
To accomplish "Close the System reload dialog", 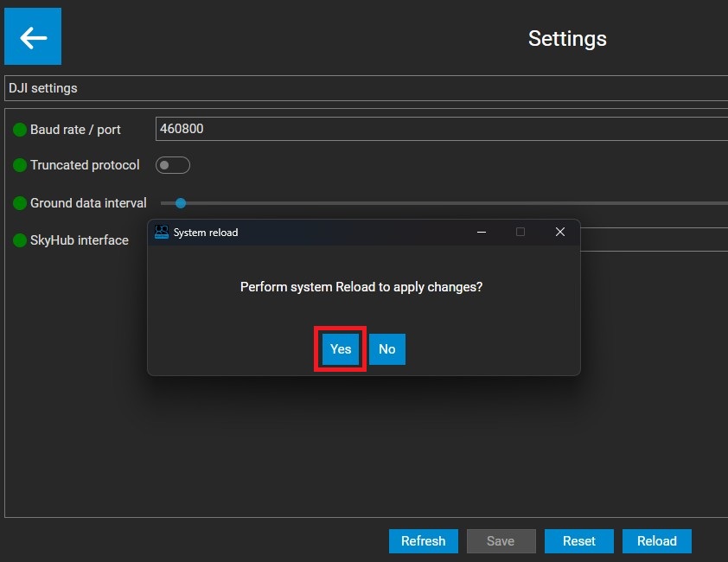I will 560,232.
